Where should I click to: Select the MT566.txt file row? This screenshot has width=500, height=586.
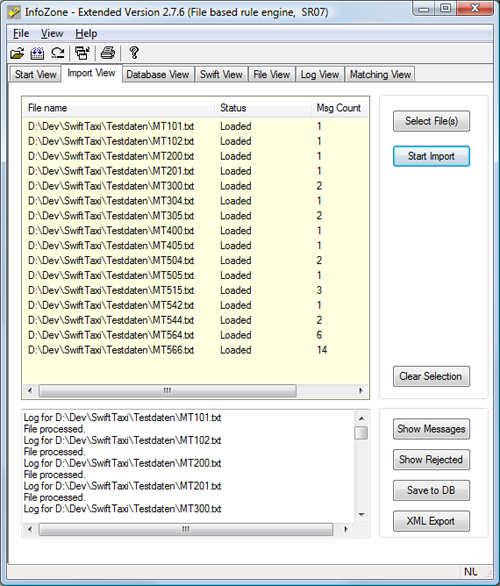(195, 350)
